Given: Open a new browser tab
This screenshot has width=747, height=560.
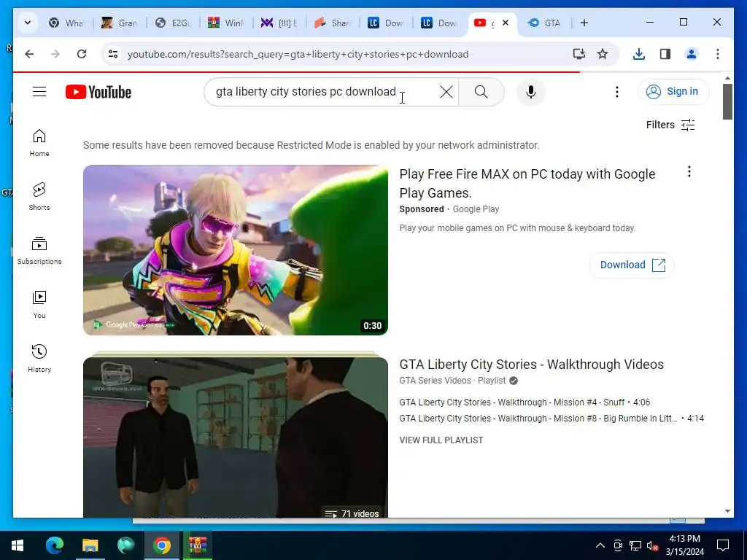Looking at the screenshot, I should (x=584, y=23).
